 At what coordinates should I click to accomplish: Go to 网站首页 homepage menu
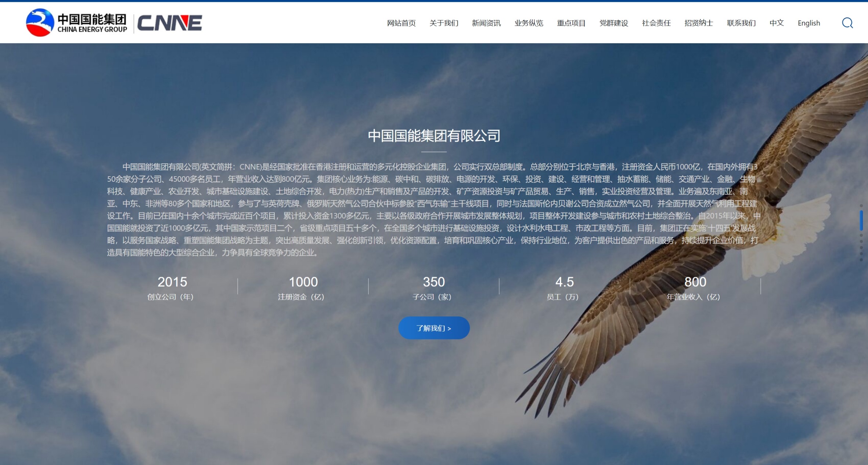click(401, 23)
